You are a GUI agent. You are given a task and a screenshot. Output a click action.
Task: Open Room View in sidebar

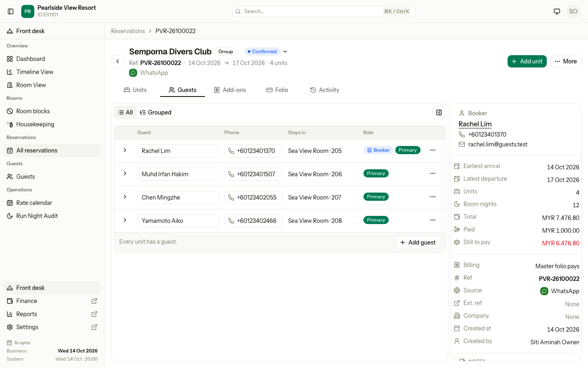[x=52, y=85]
